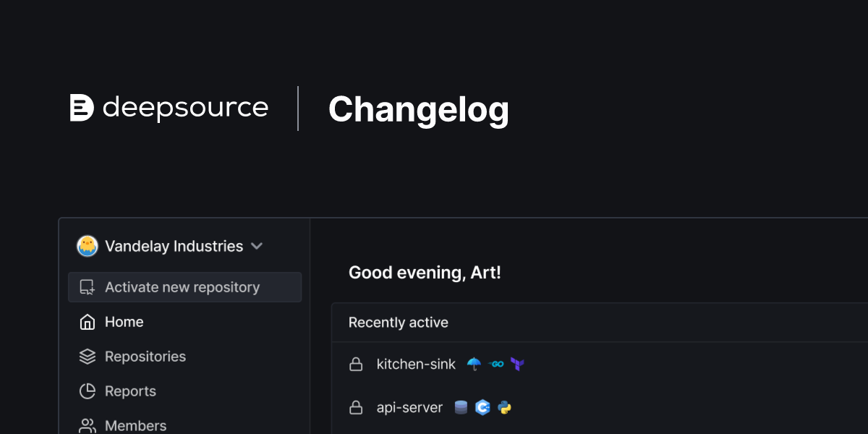The width and height of the screenshot is (868, 434).
Task: Click the Go language icon beside kitchen-sink
Action: [x=496, y=365]
